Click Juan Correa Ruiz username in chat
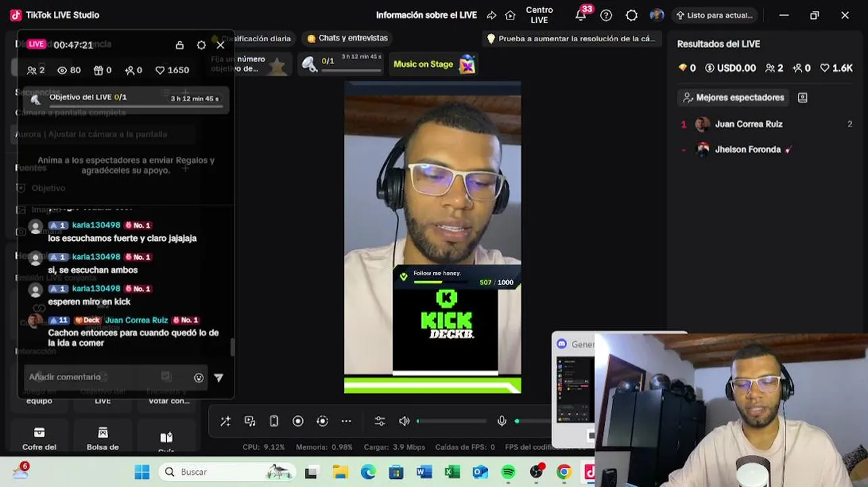 coord(137,320)
